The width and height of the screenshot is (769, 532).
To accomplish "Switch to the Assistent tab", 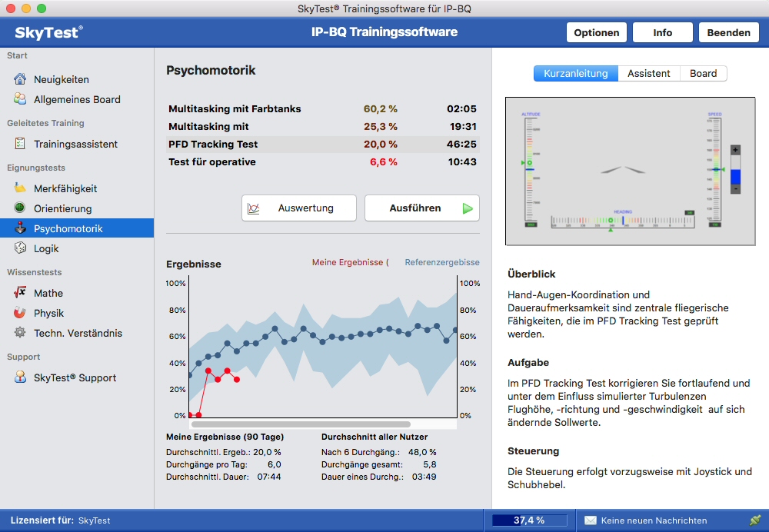I will [x=649, y=74].
